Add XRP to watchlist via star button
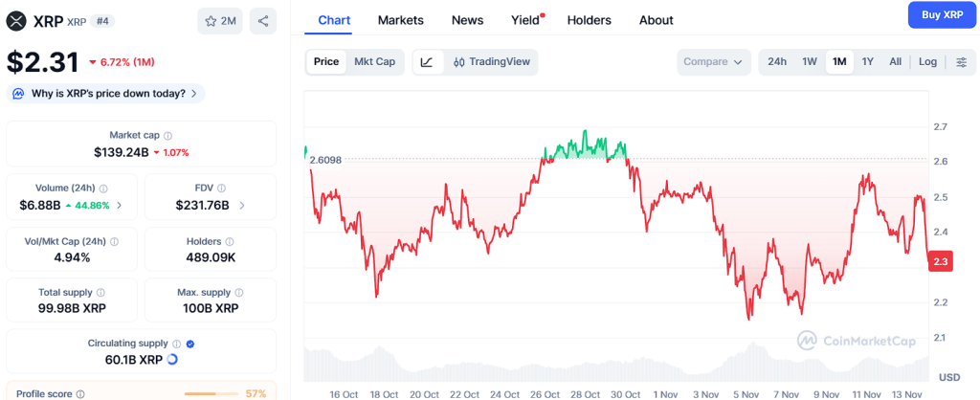Image resolution: width=980 pixels, height=400 pixels. pyautogui.click(x=220, y=21)
